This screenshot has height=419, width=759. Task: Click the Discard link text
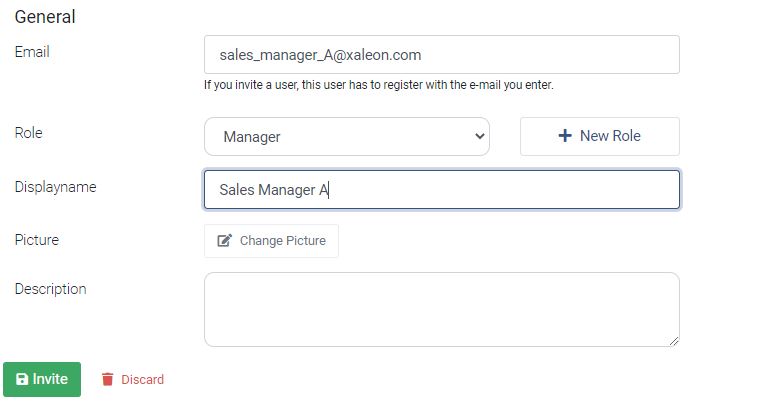pos(142,379)
